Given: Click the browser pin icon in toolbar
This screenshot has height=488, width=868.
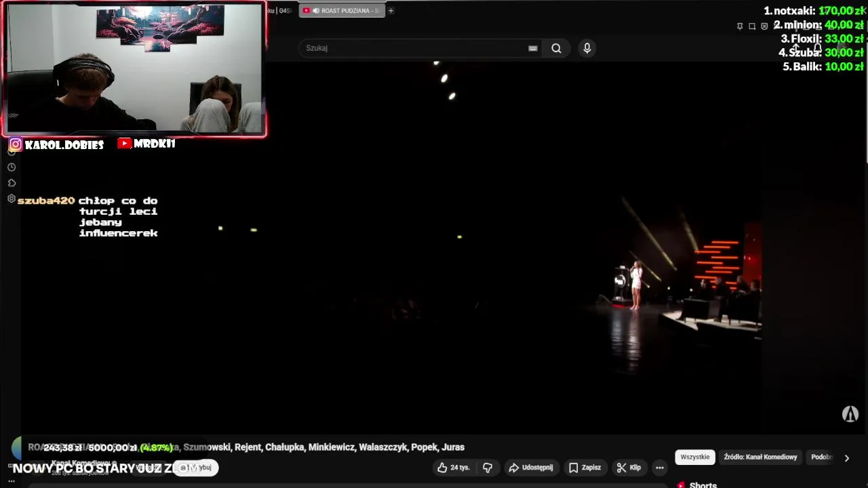Looking at the screenshot, I should [x=740, y=26].
